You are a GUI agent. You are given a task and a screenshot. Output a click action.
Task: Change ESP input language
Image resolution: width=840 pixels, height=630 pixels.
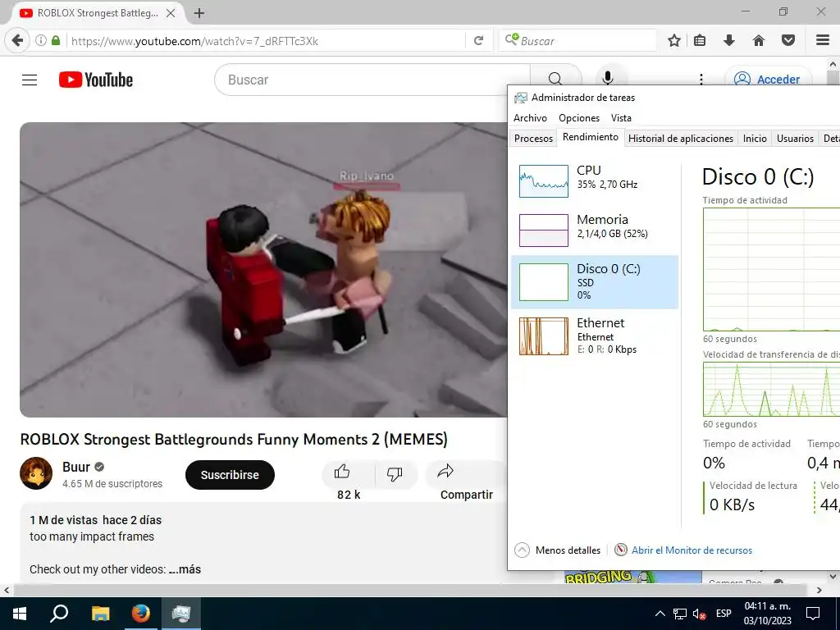click(724, 614)
